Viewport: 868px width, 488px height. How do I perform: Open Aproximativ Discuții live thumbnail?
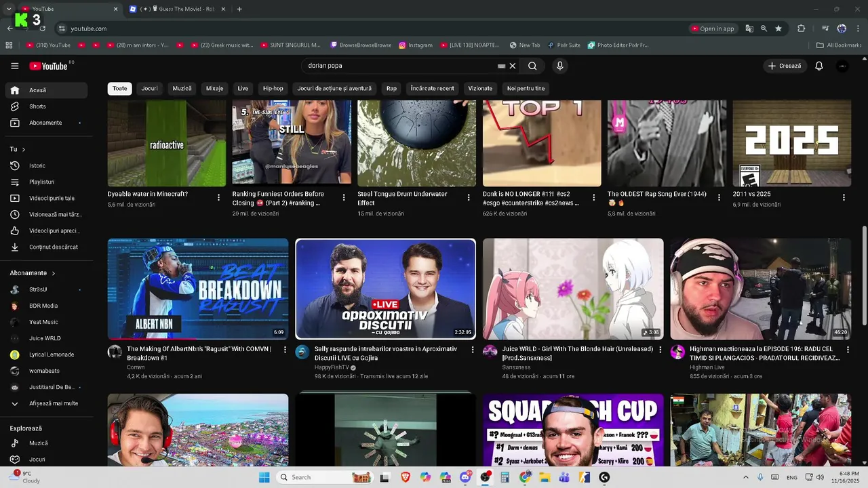385,289
